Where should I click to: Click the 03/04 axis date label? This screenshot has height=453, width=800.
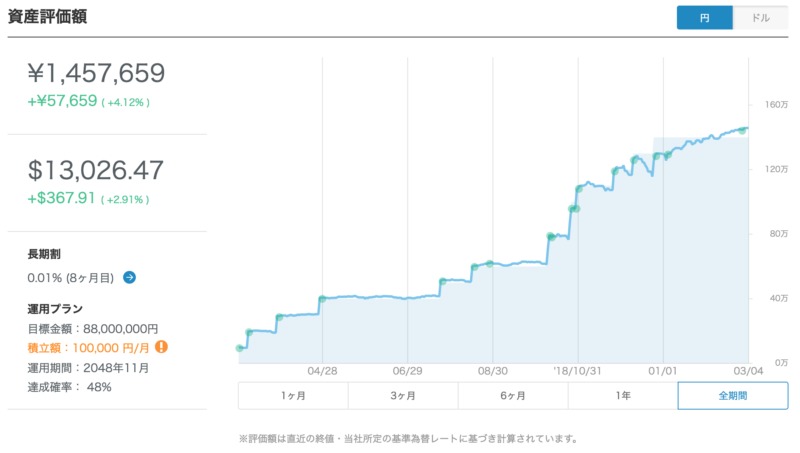748,371
